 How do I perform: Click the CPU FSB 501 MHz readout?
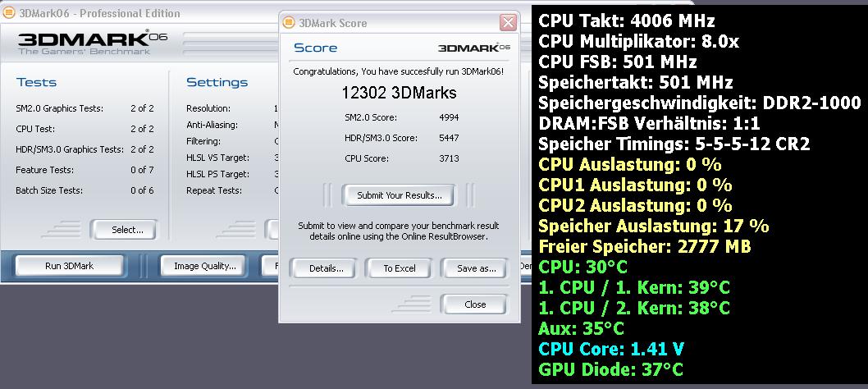tap(617, 62)
